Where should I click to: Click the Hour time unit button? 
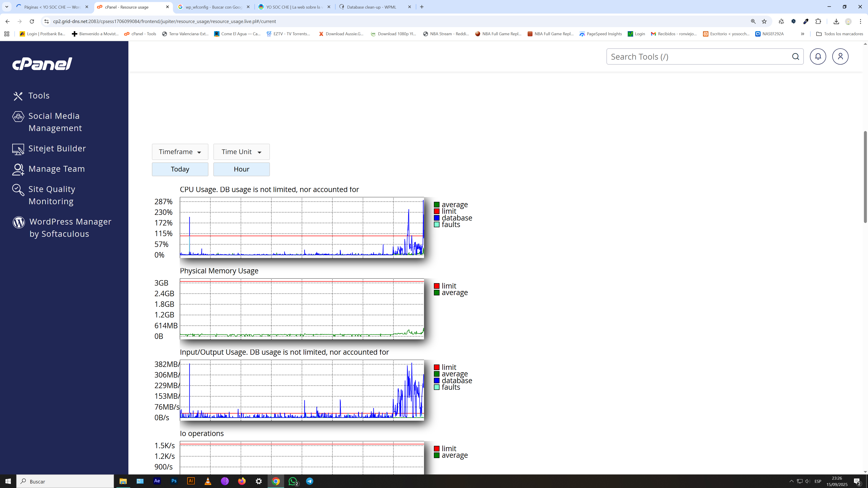coord(241,169)
